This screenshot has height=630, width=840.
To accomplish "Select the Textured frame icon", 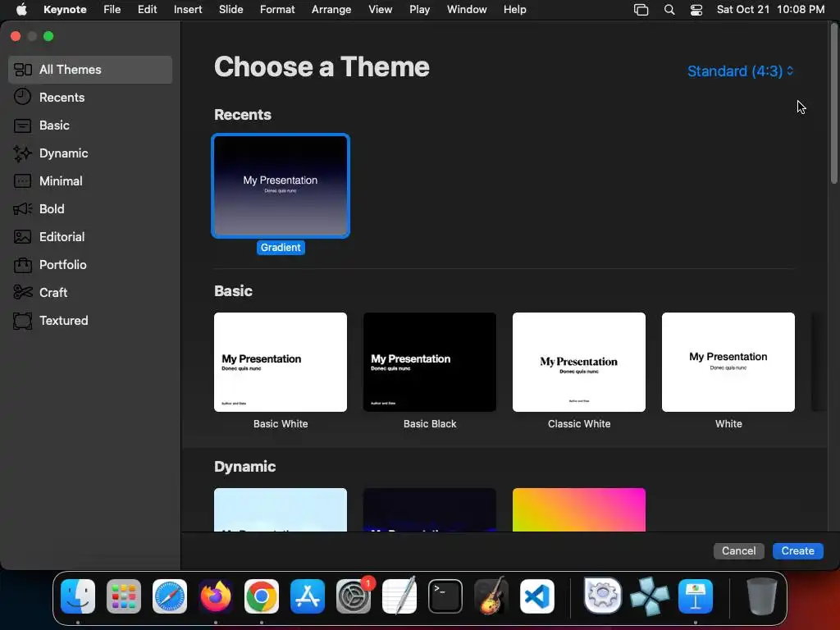I will 22,321.
